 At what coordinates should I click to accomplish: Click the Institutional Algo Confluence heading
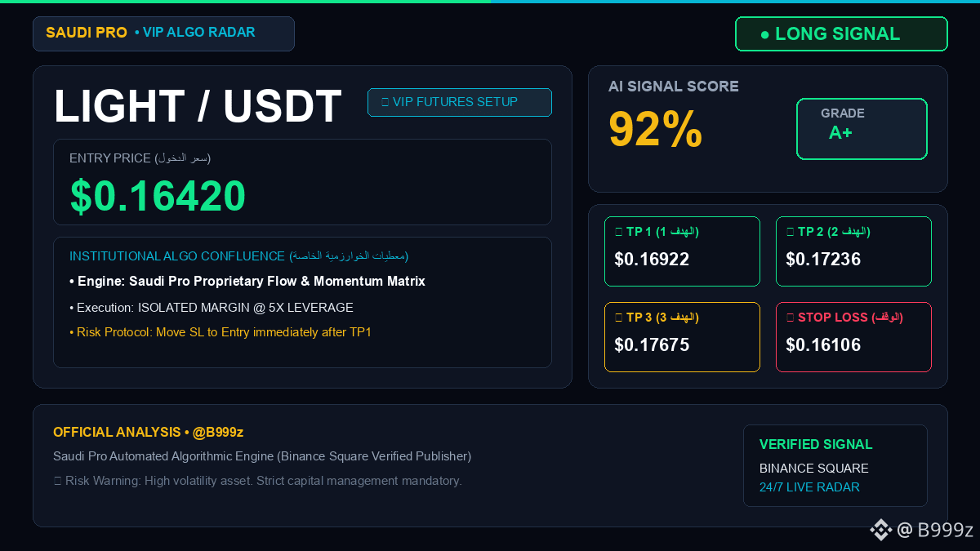238,256
